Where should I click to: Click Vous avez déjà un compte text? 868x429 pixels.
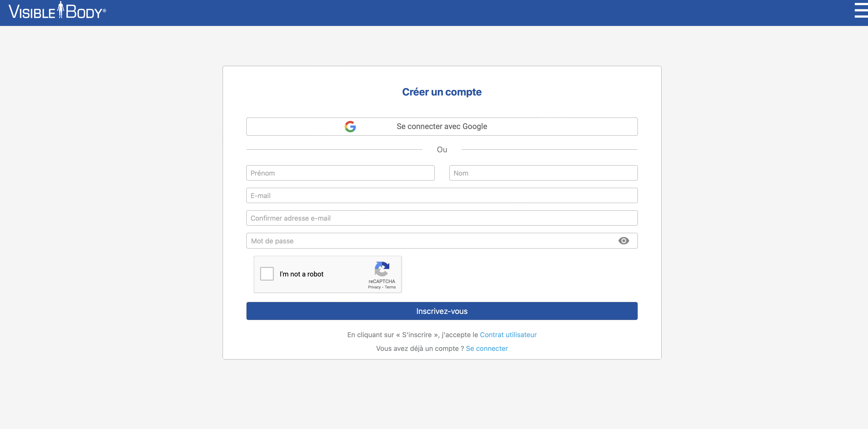tap(420, 348)
